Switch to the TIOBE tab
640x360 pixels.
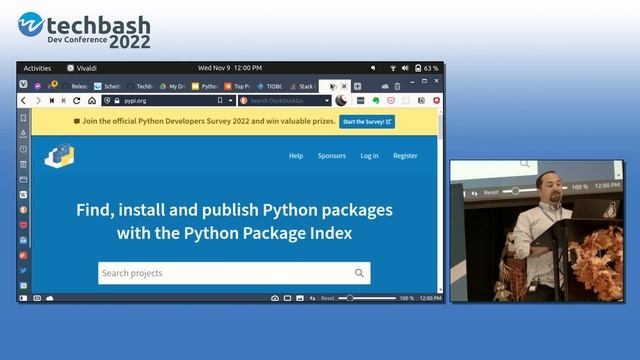270,86
